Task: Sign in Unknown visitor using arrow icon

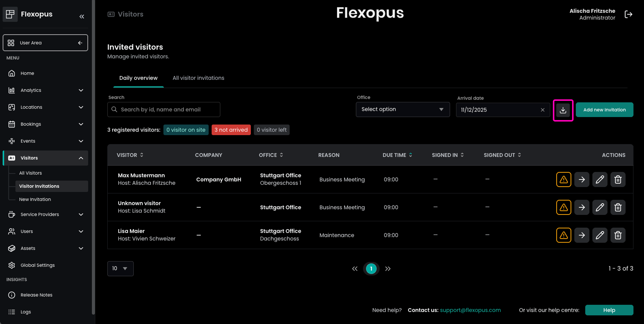Action: tap(581, 207)
